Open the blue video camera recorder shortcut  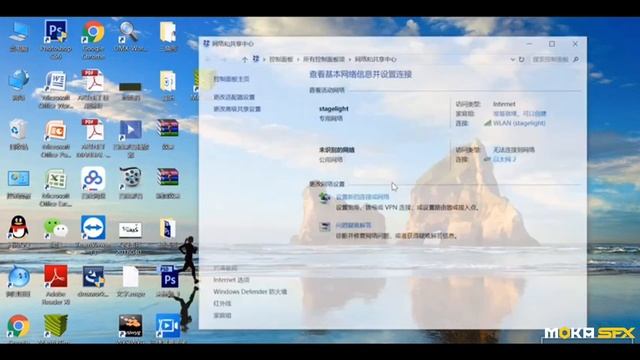click(x=168, y=326)
